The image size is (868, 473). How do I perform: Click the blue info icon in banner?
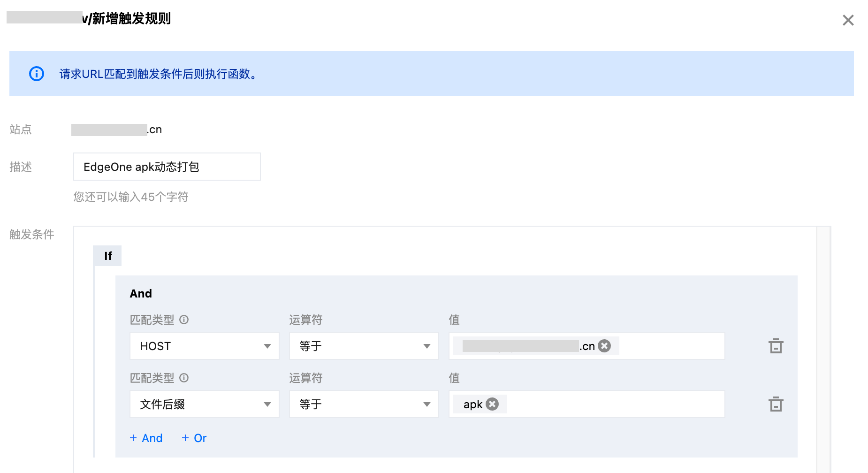click(x=37, y=74)
